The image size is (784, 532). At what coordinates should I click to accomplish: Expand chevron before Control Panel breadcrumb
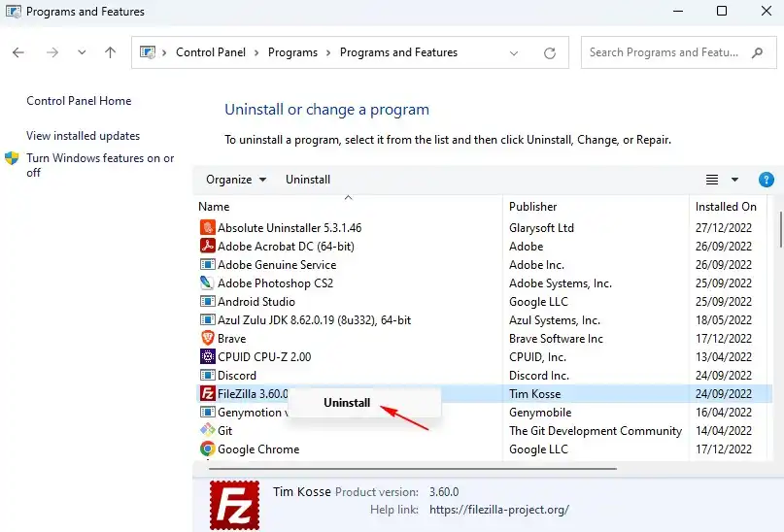pos(164,52)
